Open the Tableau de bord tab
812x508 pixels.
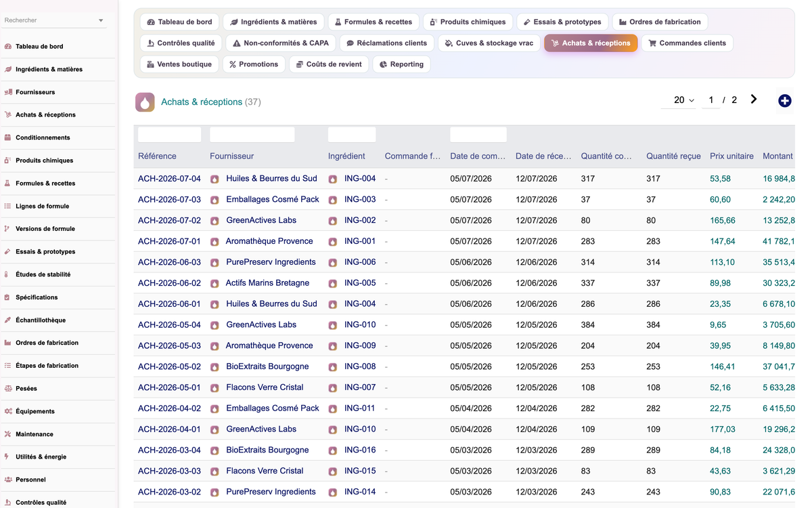click(179, 22)
